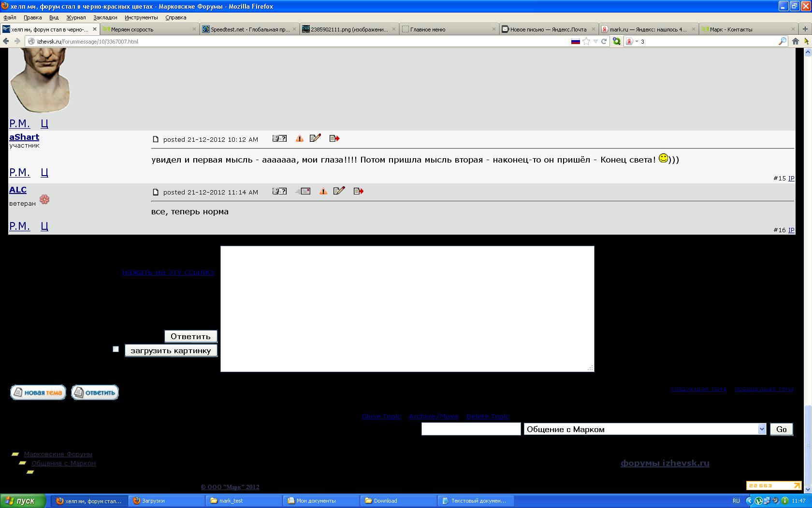Open the Общение с Марком forum dropdown

click(x=762, y=429)
